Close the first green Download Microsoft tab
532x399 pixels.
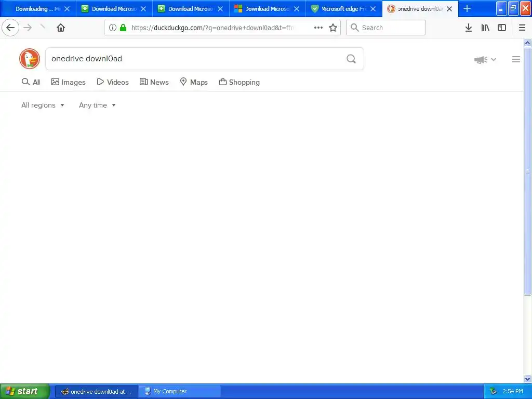143,9
